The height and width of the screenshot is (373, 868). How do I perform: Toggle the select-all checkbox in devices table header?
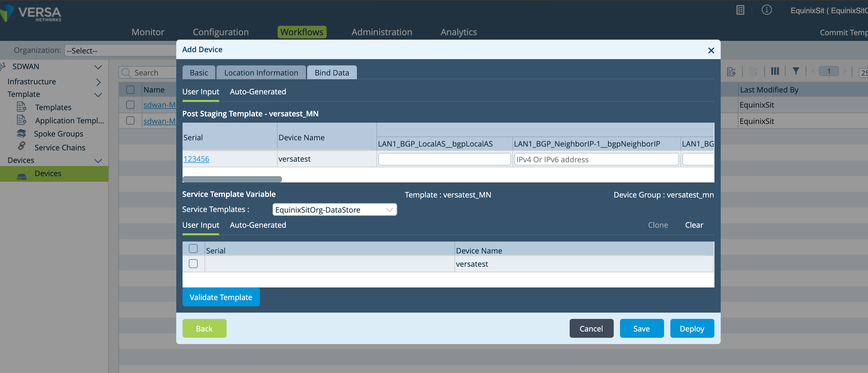tap(130, 90)
